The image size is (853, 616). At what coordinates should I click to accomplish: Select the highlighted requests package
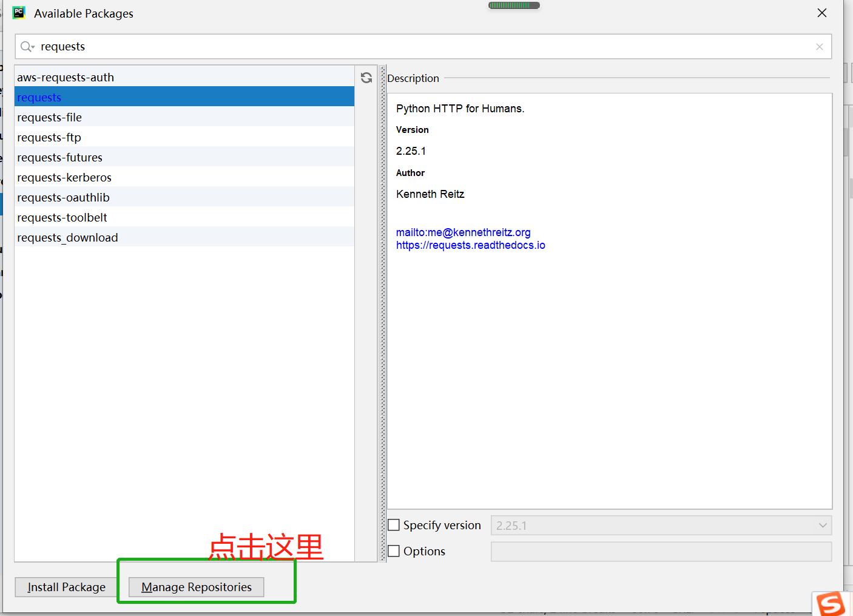[184, 97]
